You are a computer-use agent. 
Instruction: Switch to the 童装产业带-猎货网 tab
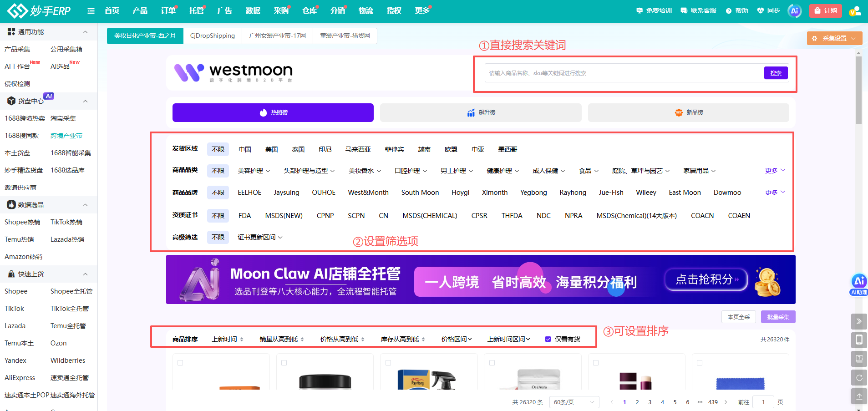(x=345, y=36)
